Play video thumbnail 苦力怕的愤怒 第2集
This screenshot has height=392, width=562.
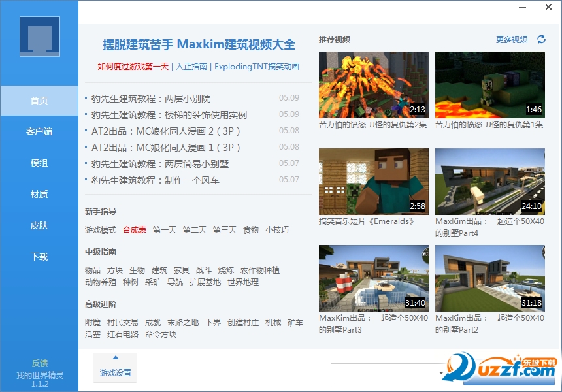374,85
